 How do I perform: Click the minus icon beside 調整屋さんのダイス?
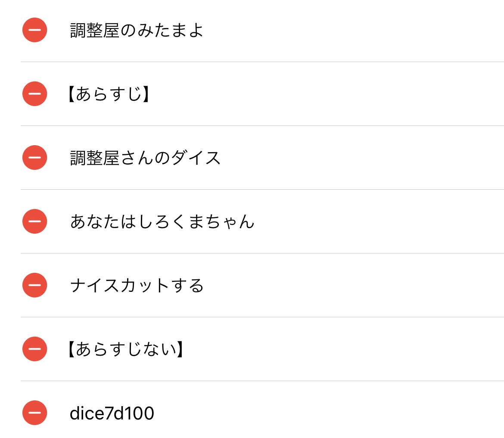35,158
